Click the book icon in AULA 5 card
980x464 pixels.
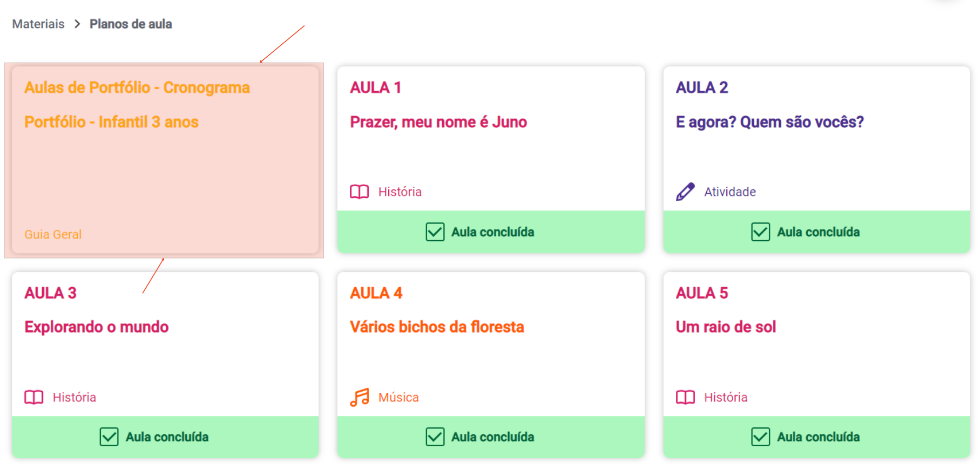coord(685,397)
